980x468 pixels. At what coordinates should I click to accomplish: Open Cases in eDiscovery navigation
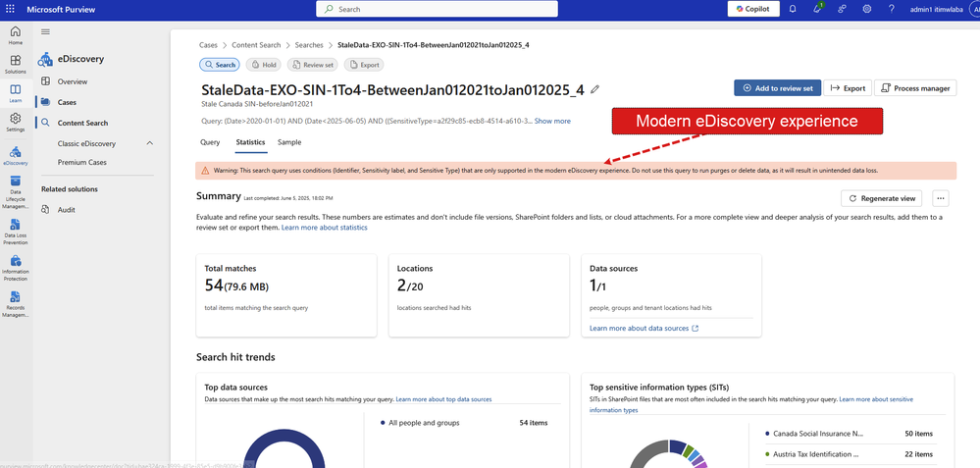pyautogui.click(x=67, y=102)
